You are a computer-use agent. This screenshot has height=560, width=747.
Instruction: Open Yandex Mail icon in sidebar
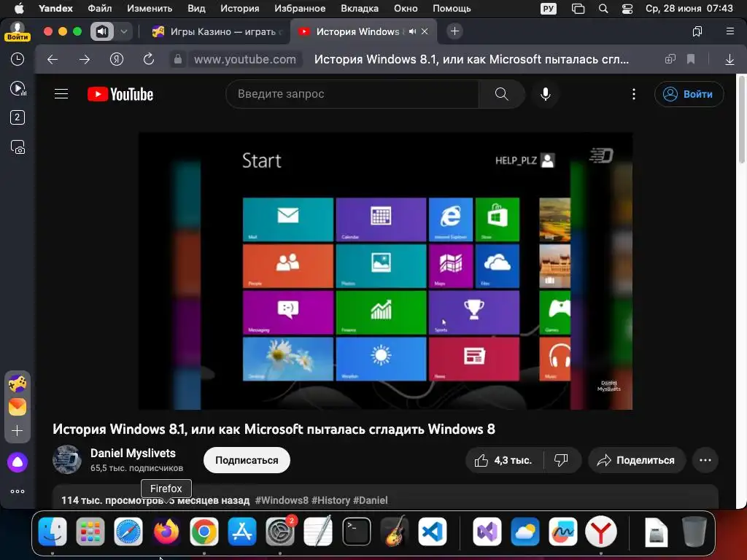18,406
